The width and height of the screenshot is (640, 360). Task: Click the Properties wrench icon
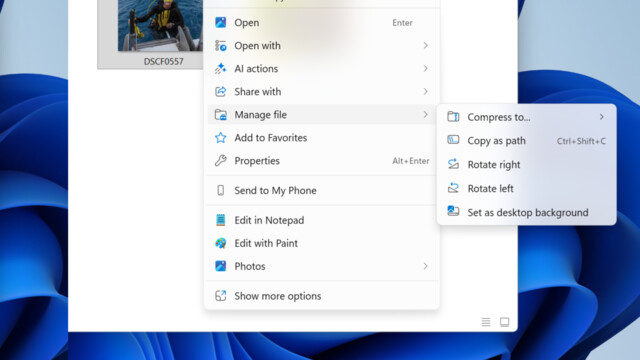coord(220,160)
